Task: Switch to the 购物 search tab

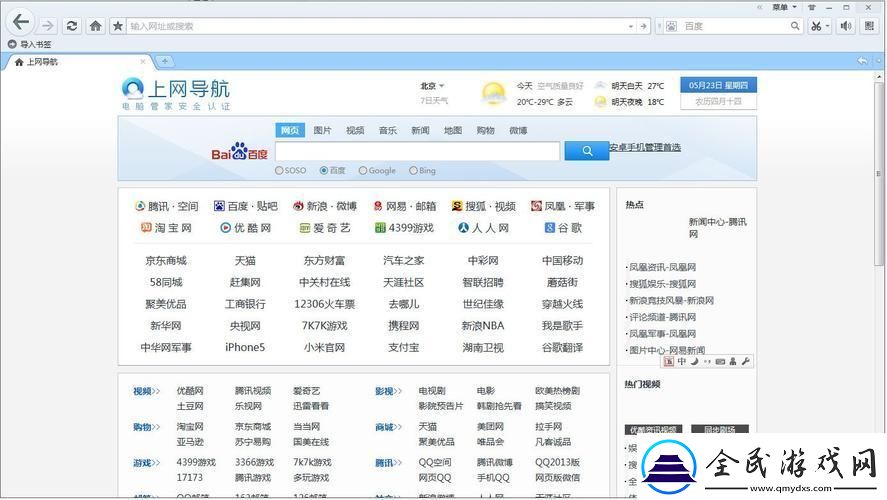Action: (485, 130)
